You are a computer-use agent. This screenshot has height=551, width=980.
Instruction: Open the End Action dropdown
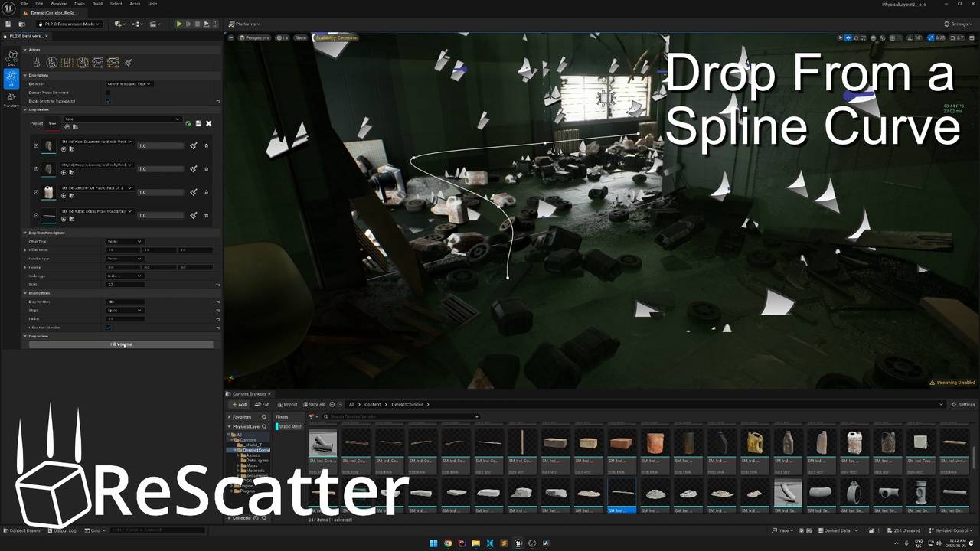129,83
